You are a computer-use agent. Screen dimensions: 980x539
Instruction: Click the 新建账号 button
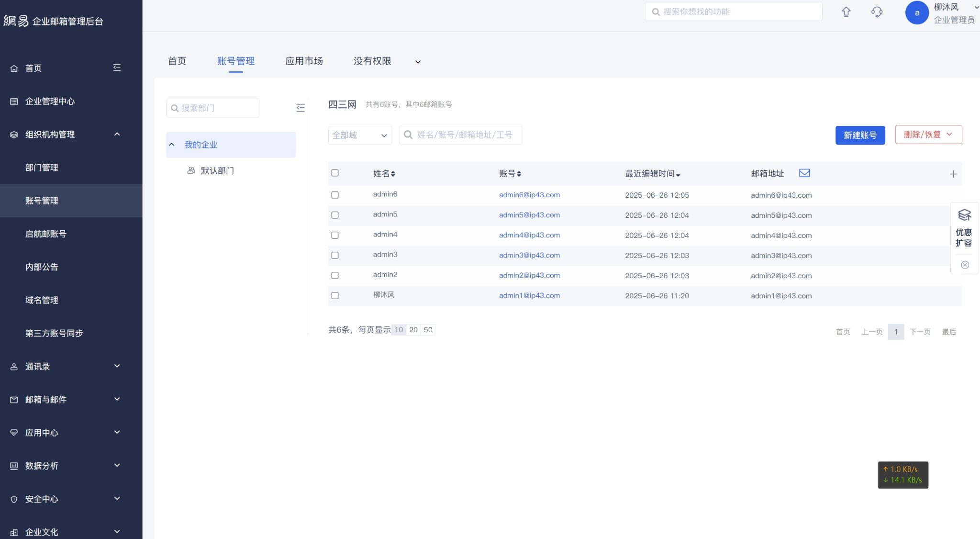(860, 135)
